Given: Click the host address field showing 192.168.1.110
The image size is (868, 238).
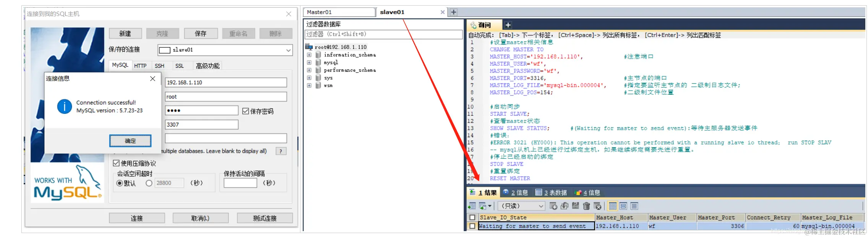Looking at the screenshot, I should coord(226,83).
